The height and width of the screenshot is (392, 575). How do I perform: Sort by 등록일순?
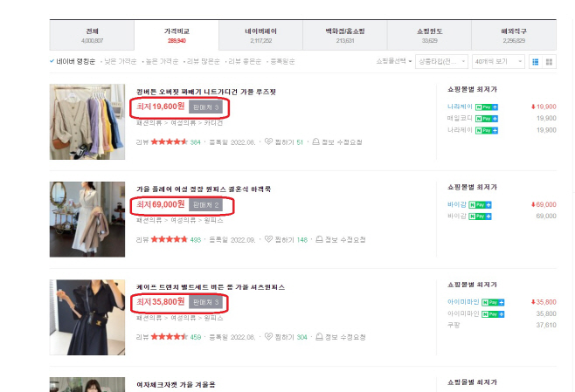(282, 61)
